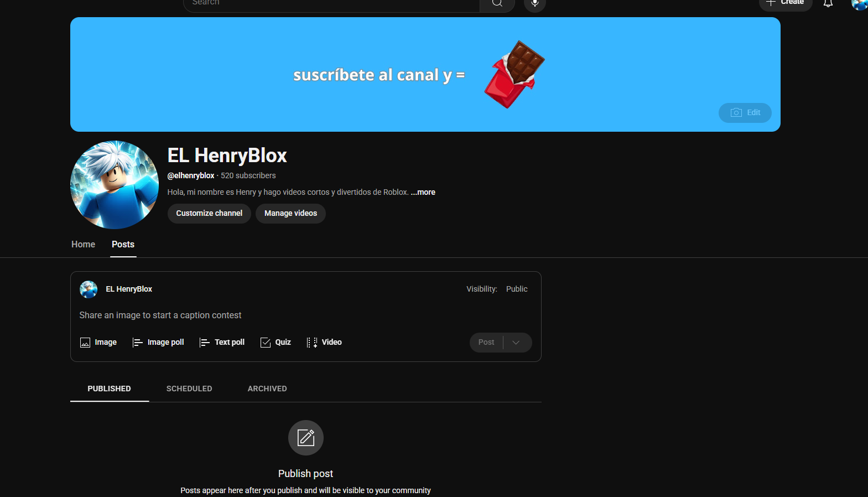Add an Image to the post

tap(98, 343)
